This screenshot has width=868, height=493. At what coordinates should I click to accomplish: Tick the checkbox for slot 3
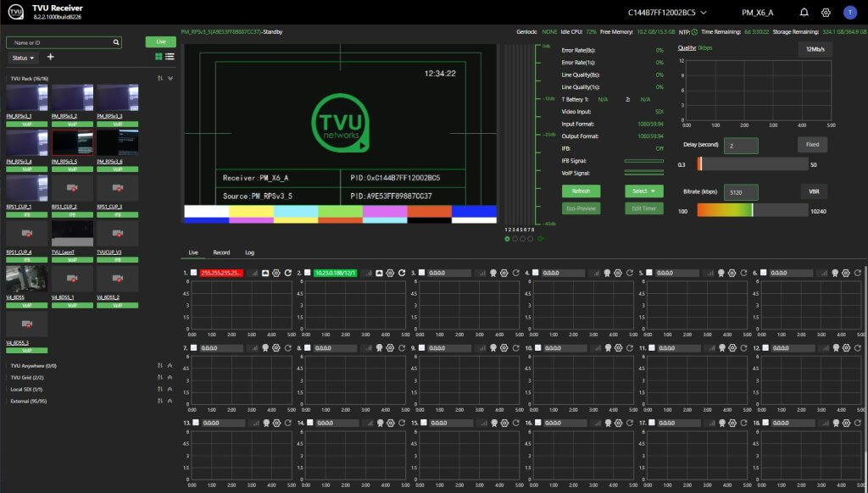(x=422, y=273)
